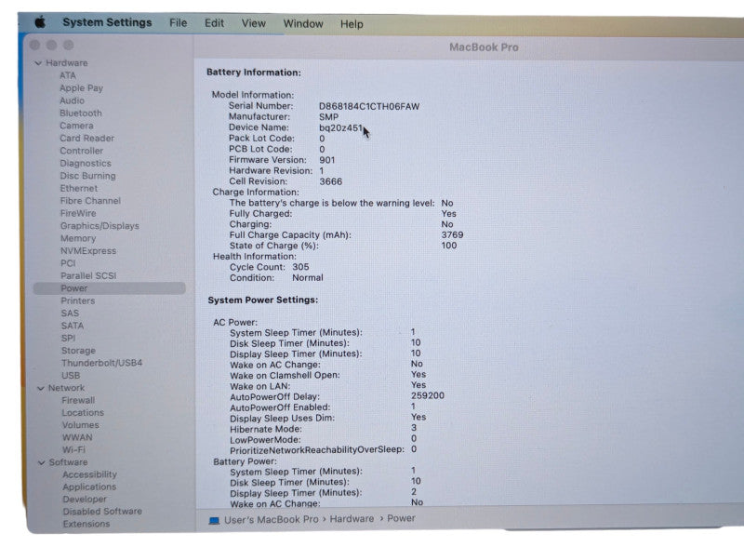The height and width of the screenshot is (560, 744).
Task: Select Card Reader in the sidebar
Action: pyautogui.click(x=86, y=138)
